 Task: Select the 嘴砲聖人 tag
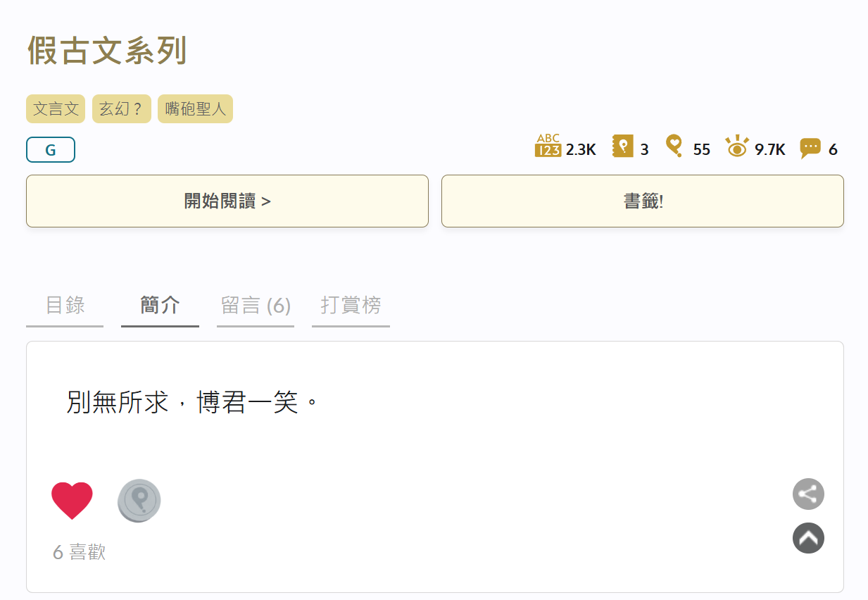pos(195,109)
